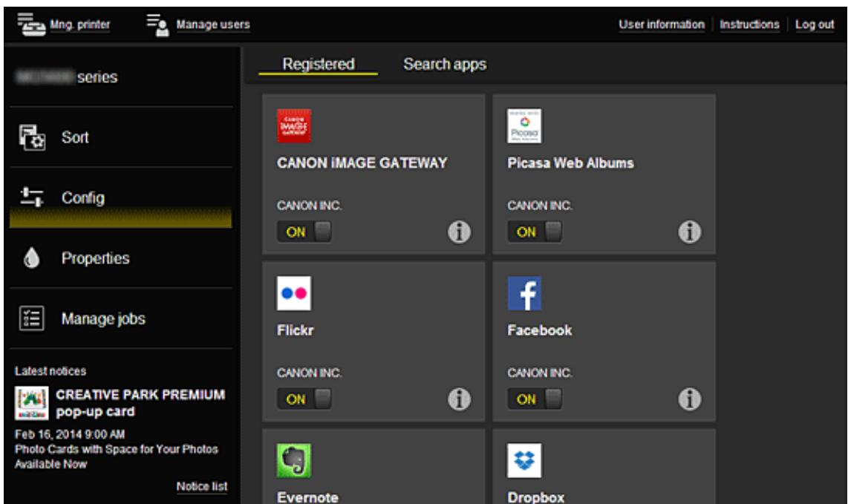Click the Facebook app icon
The image size is (848, 504).
point(524,293)
